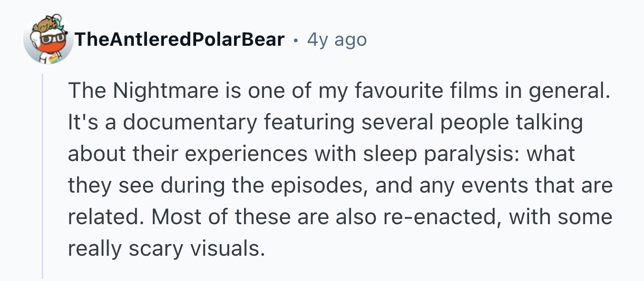This screenshot has width=644, height=281.
Task: Click the "4y ago" comment timestamp
Action: (x=336, y=39)
